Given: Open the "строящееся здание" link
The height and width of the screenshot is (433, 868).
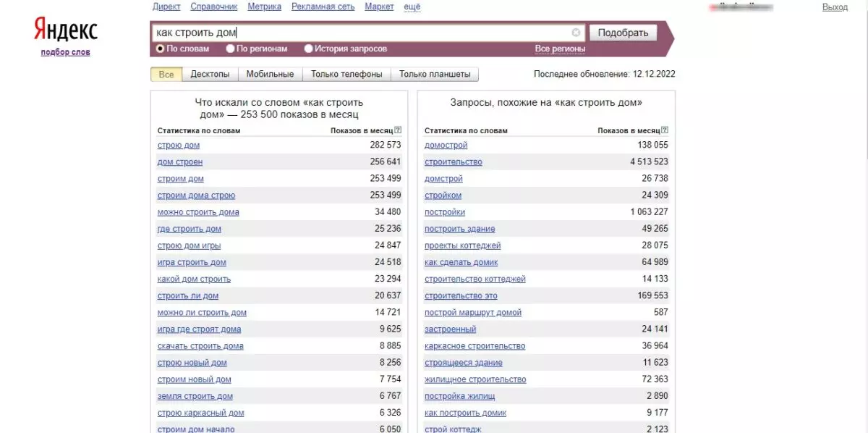Looking at the screenshot, I should pyautogui.click(x=464, y=362).
